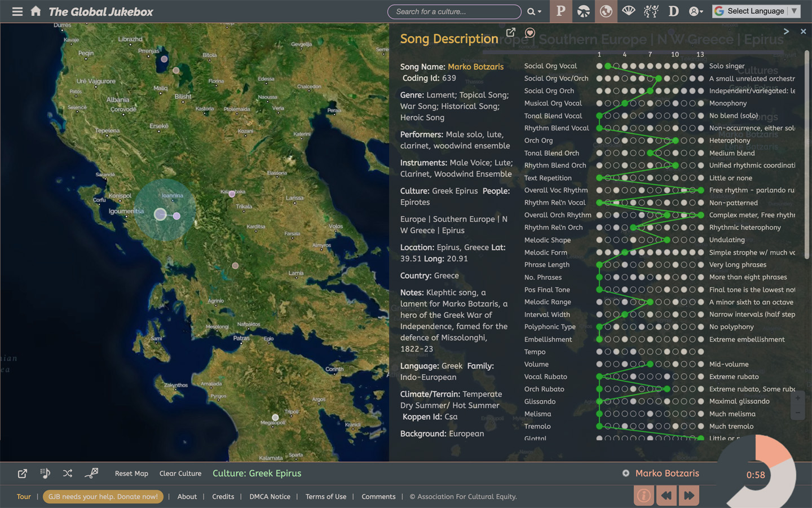Image resolution: width=812 pixels, height=508 pixels.
Task: Open the dancing figures Choreometrics icon
Action: [x=651, y=11]
